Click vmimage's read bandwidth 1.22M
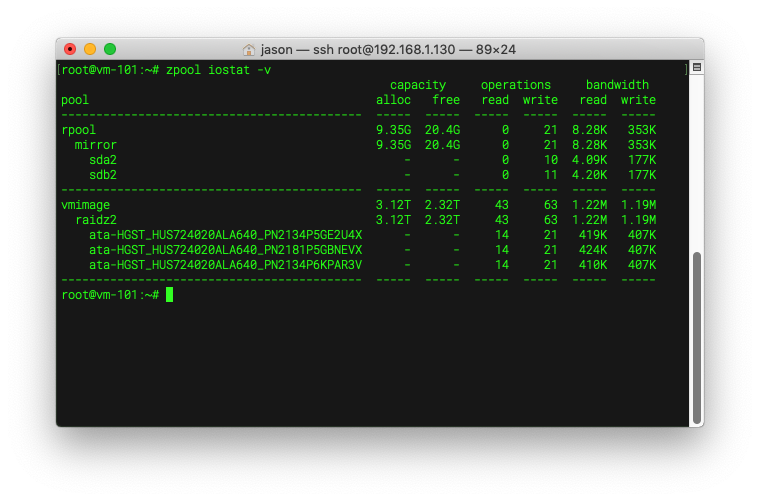 pos(589,205)
